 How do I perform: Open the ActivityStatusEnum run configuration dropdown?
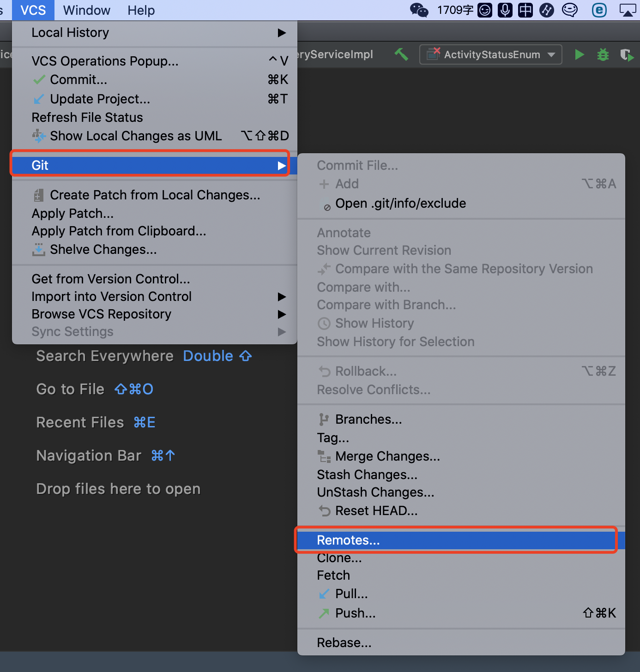[x=490, y=54]
